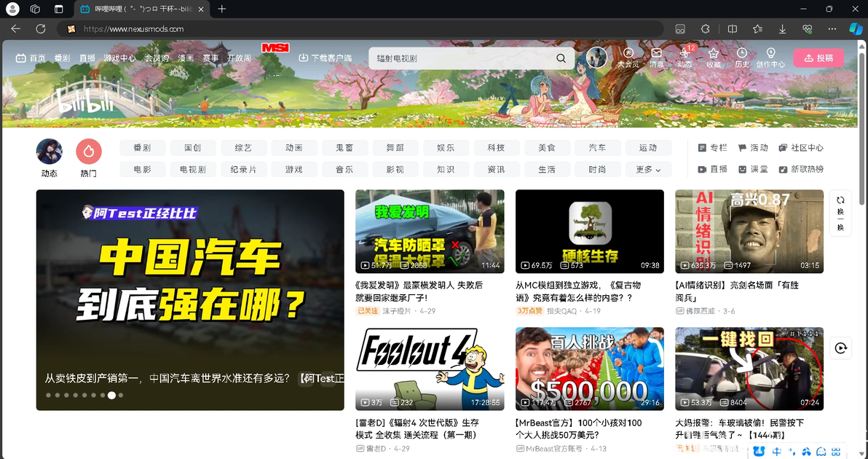Click the user avatar in header
The image size is (868, 459).
pyautogui.click(x=596, y=57)
